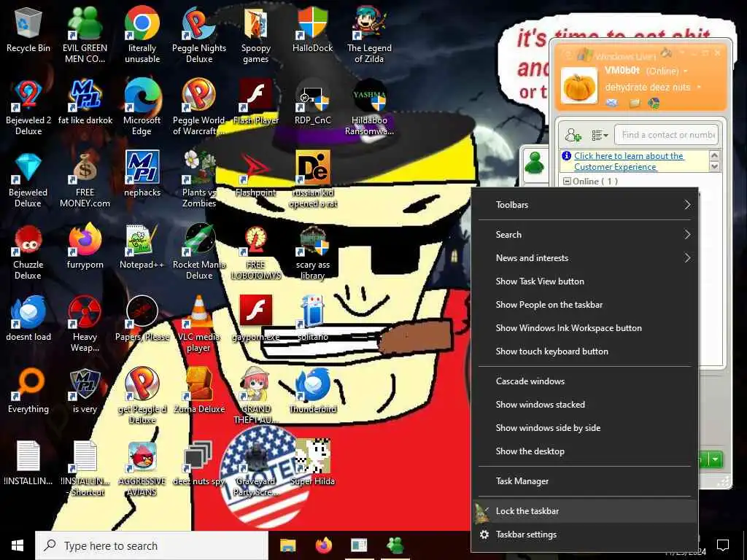Open the shared folders icon in Messenger

[x=634, y=103]
